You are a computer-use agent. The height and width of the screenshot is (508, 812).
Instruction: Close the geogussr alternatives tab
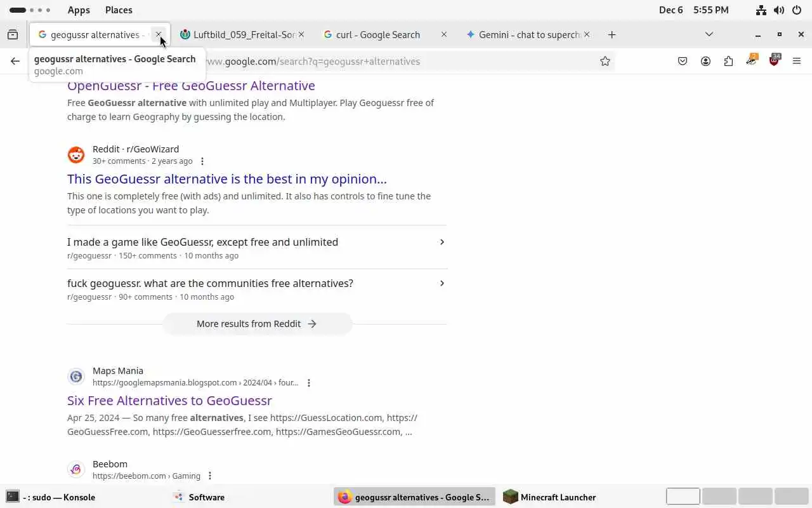[159, 35]
